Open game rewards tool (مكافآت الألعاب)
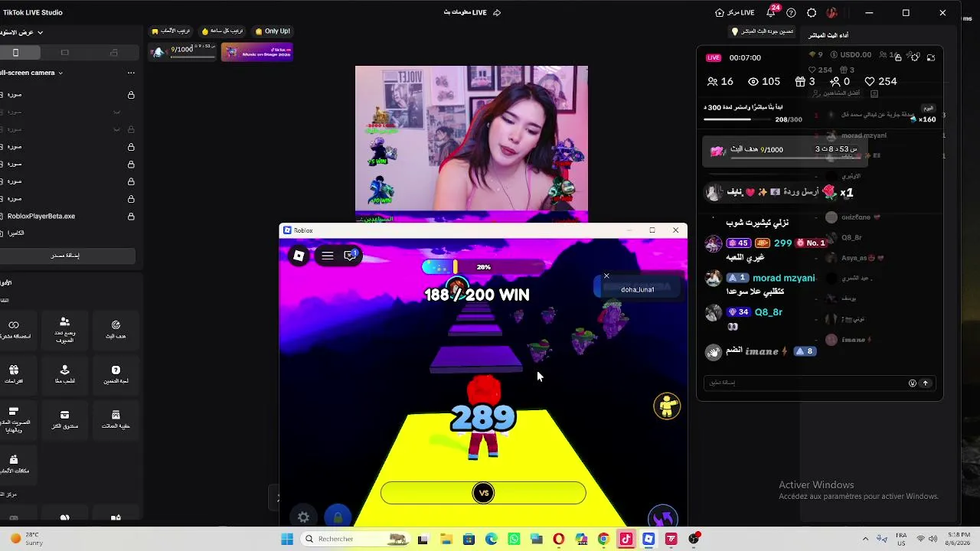Screen dimensions: 980x551 coord(14,464)
